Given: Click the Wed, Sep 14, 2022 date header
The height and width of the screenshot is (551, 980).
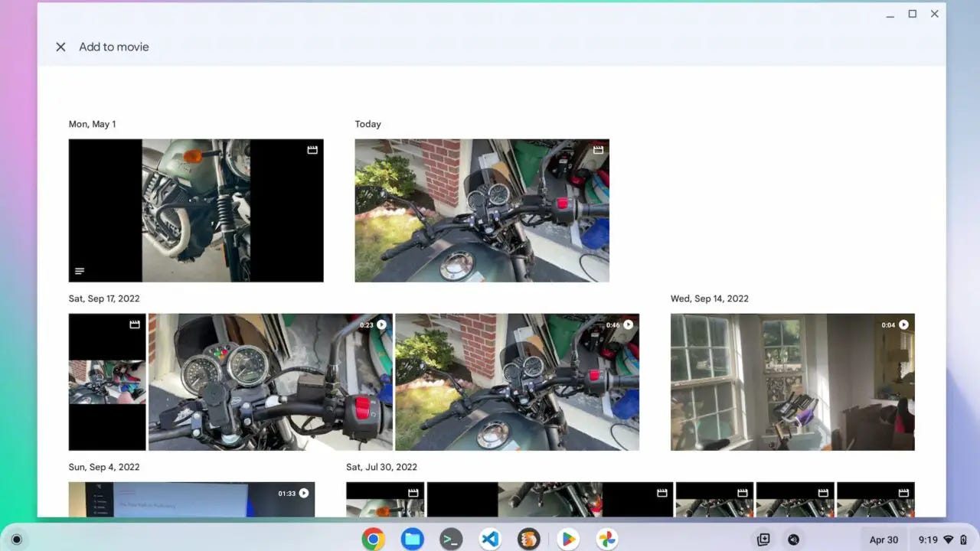Looking at the screenshot, I should tap(710, 298).
